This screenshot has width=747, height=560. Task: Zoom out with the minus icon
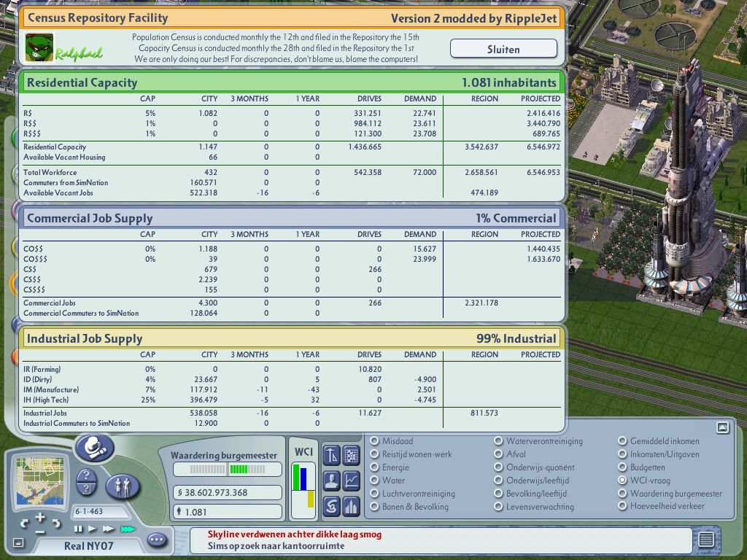pos(40,532)
